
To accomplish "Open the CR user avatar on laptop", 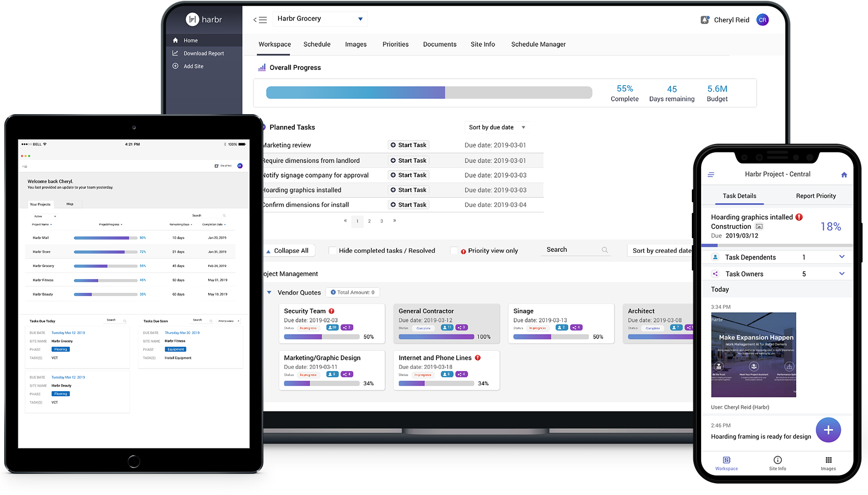I will (x=762, y=20).
